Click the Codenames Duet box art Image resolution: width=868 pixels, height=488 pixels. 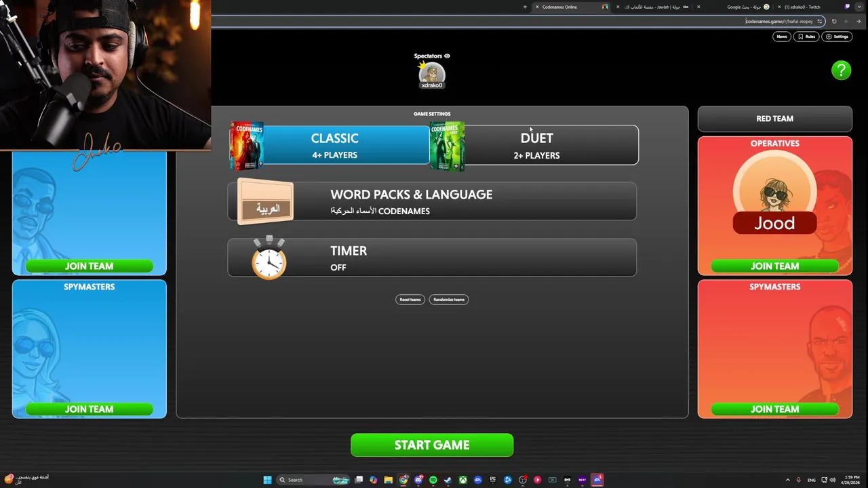pos(447,145)
